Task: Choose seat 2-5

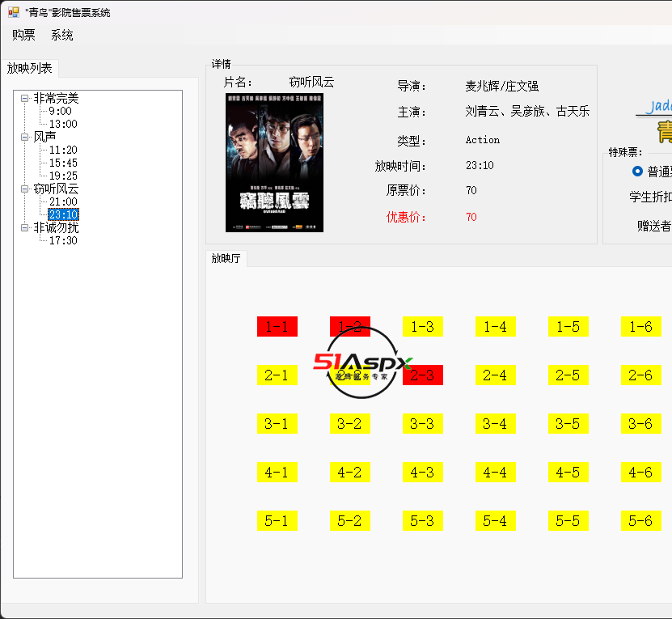Action: pos(568,375)
